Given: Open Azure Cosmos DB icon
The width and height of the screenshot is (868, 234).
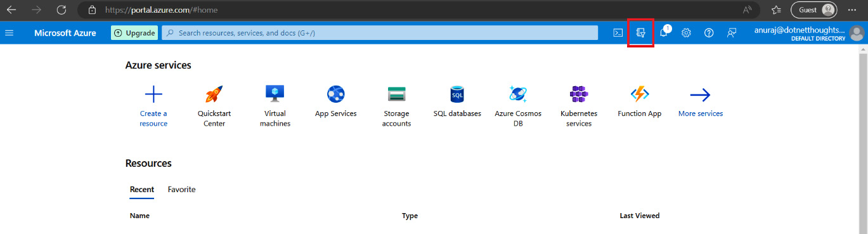Looking at the screenshot, I should click(x=518, y=94).
